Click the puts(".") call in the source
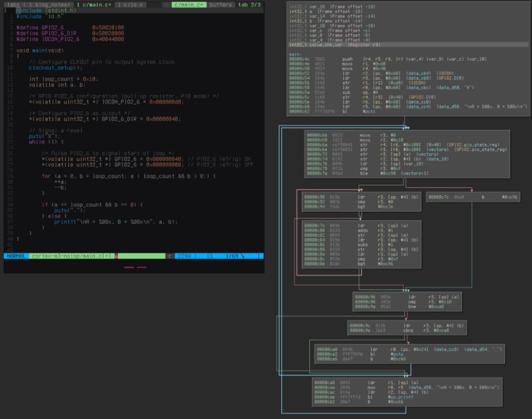Viewport: 532px width, 419px height. (70, 210)
